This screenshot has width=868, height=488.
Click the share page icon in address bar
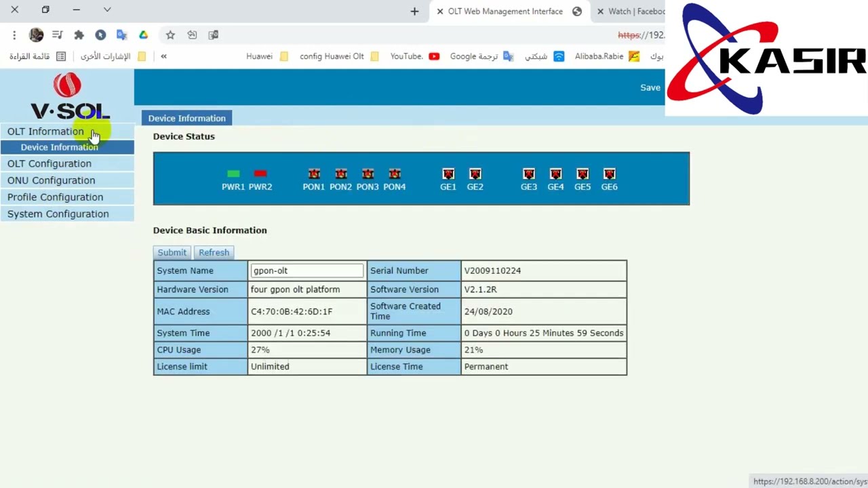[192, 35]
